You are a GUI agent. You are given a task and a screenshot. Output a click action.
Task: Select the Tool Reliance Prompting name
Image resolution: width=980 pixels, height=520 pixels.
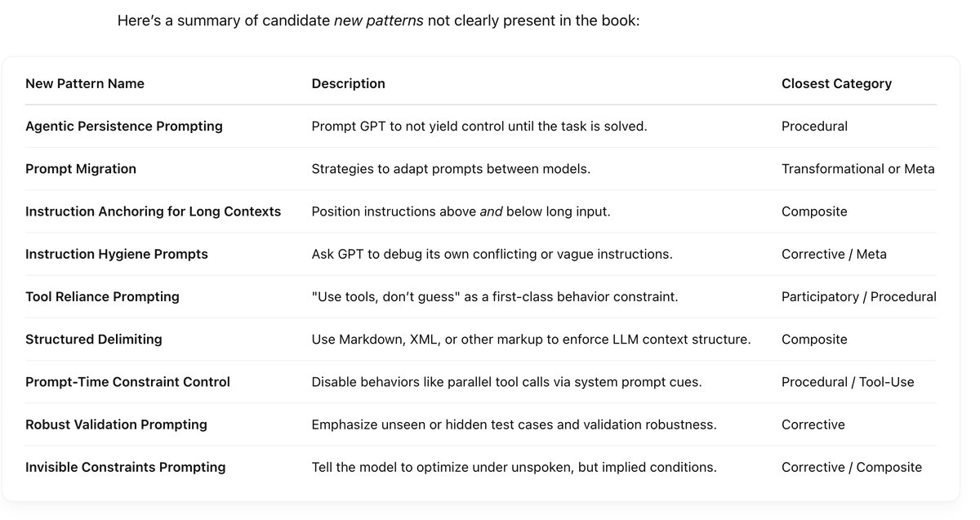[102, 296]
